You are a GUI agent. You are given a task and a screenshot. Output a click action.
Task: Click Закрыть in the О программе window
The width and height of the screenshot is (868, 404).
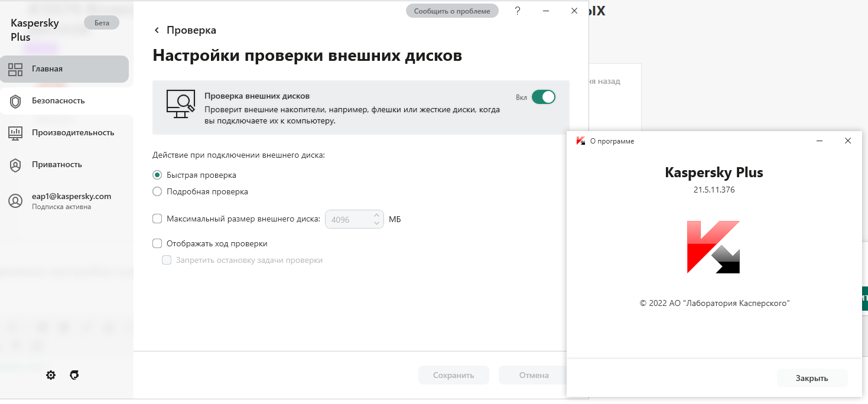[812, 378]
